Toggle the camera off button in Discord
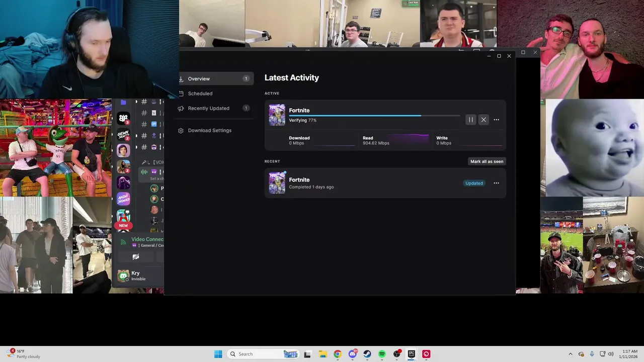 [136, 257]
